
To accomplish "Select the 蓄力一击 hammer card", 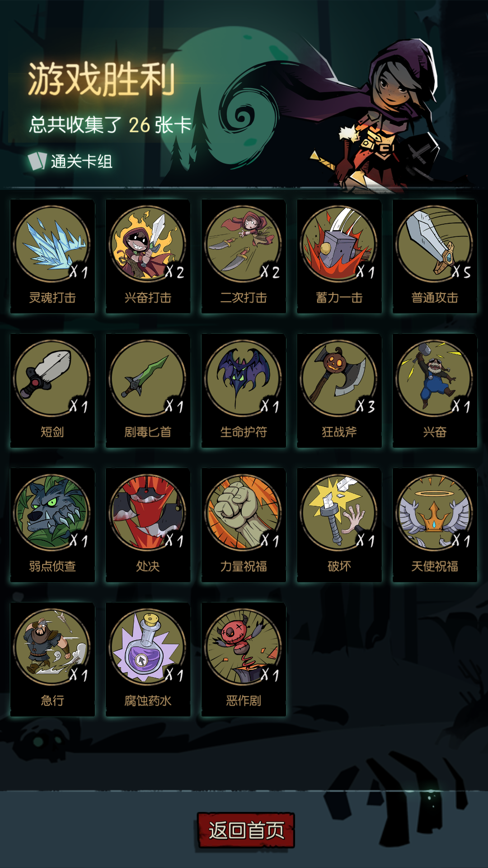I will (339, 256).
